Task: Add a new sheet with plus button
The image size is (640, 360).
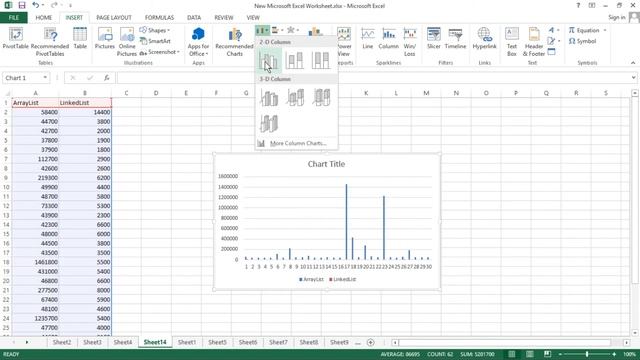Action: point(371,342)
